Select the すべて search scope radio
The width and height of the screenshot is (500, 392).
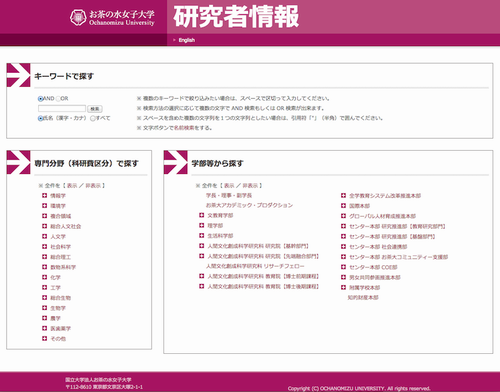[x=93, y=118]
